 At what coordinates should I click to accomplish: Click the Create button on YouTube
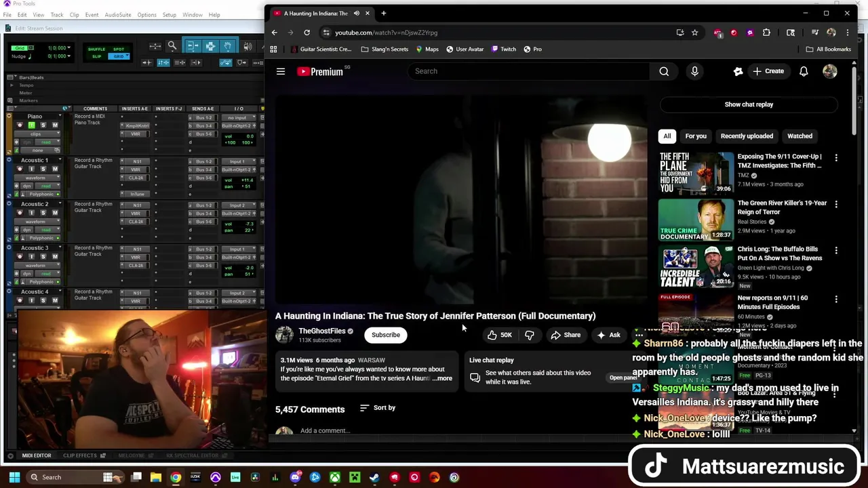(x=768, y=71)
